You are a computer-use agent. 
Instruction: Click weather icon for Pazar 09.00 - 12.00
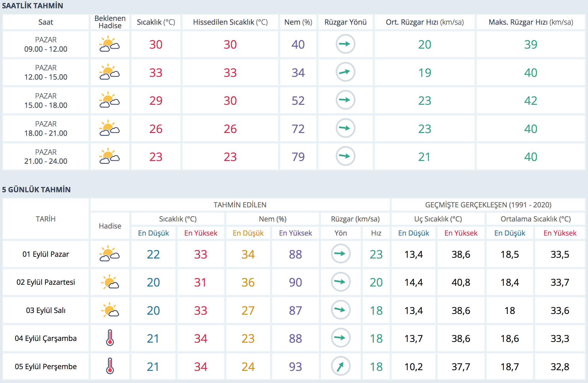point(109,44)
